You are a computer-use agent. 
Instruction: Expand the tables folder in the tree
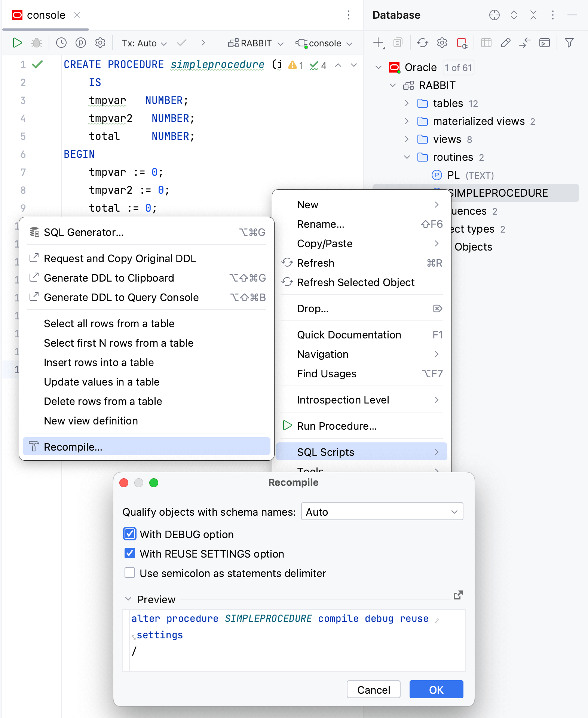click(x=407, y=103)
